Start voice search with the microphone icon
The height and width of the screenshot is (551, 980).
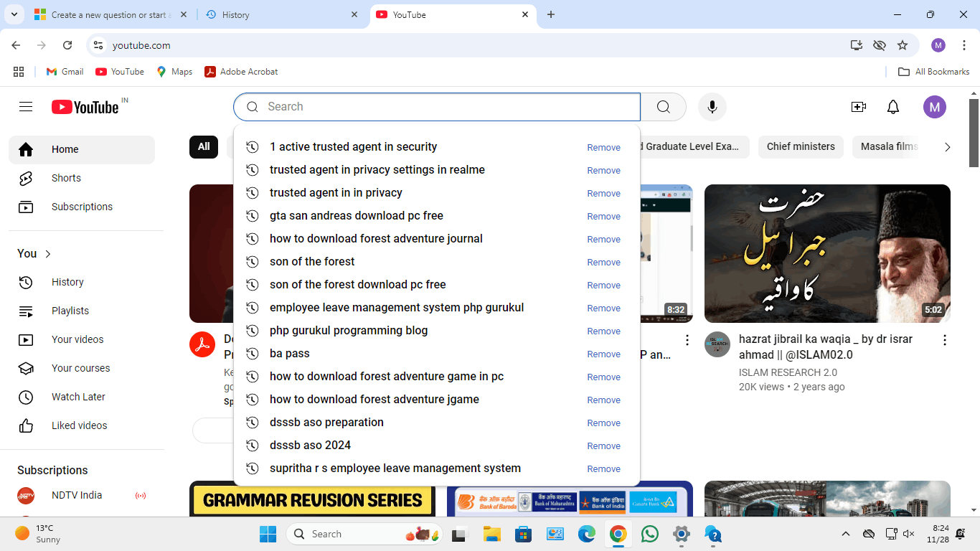click(712, 107)
